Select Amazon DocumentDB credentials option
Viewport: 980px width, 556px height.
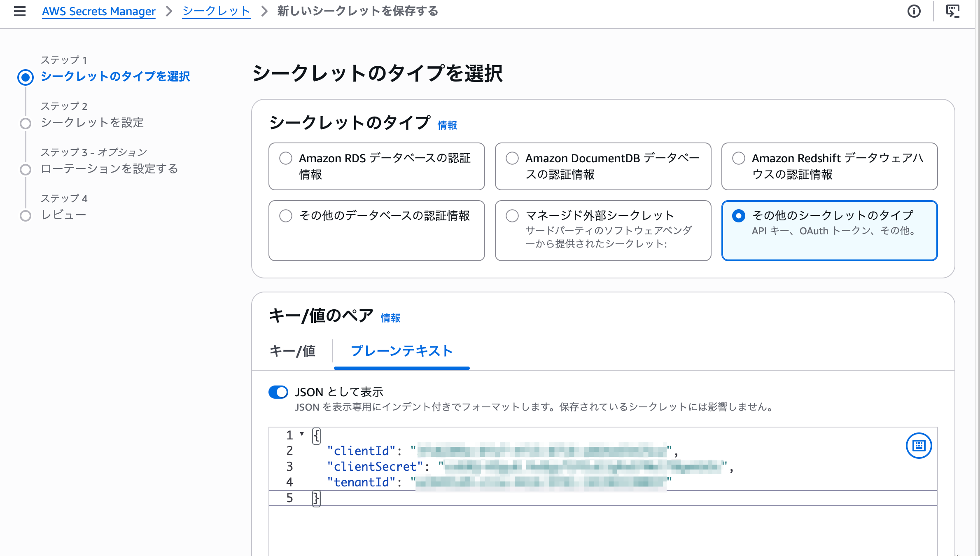pos(603,166)
